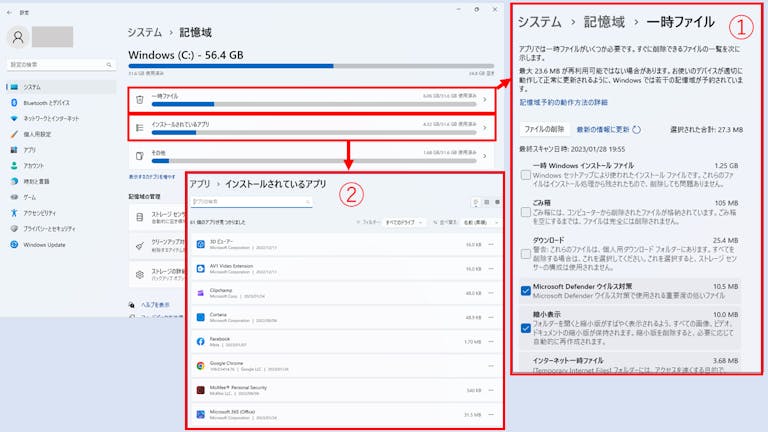Click 表示するカテゴリを増やす link
This screenshot has height=432, width=768.
[152, 176]
